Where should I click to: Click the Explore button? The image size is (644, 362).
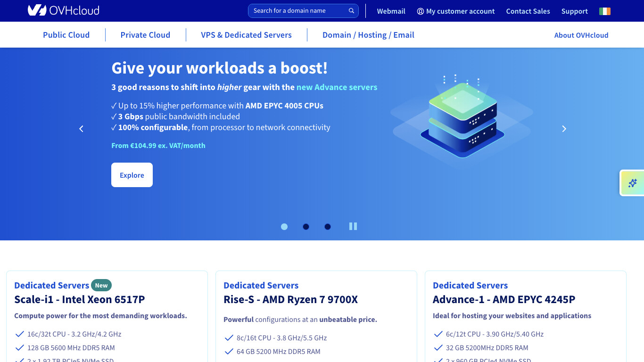[132, 175]
